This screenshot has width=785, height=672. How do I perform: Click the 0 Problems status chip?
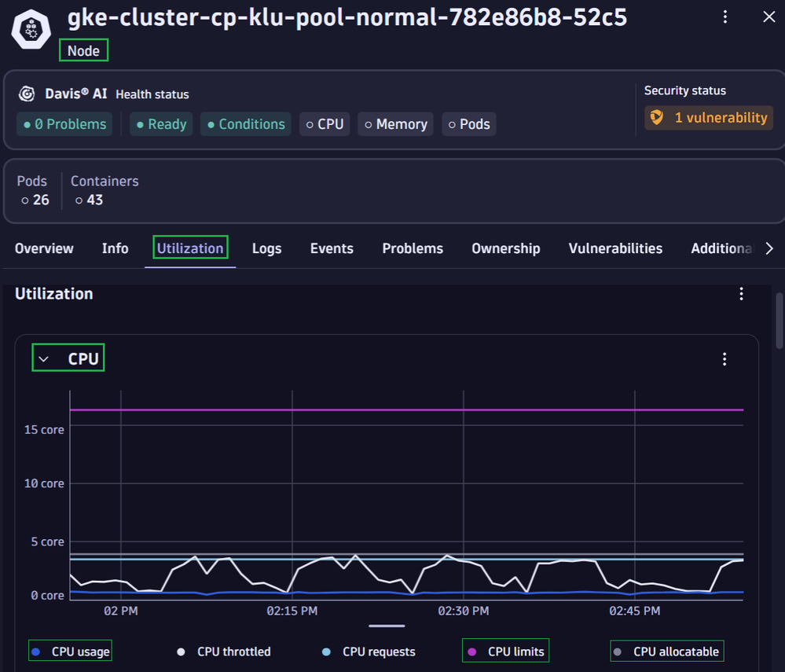tap(64, 124)
